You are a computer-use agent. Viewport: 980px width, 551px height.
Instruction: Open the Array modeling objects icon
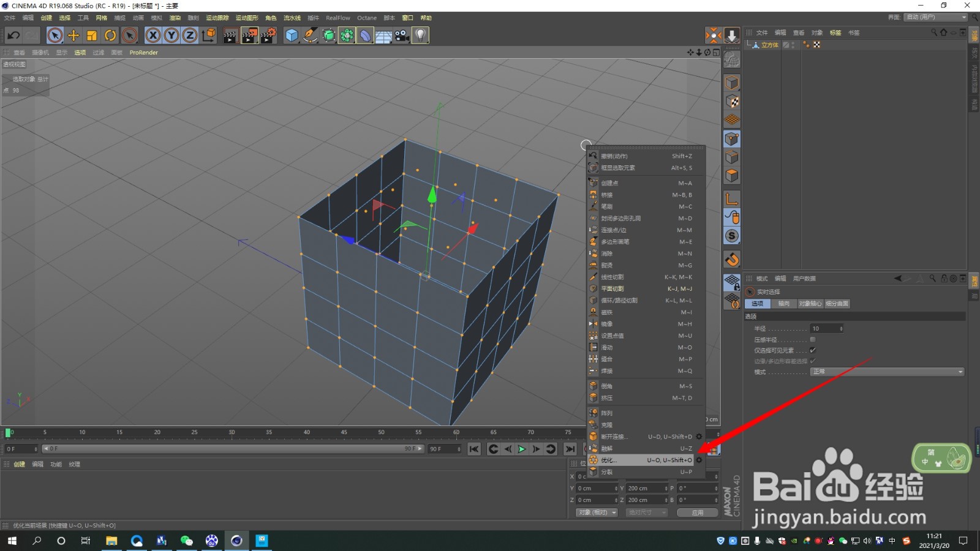click(347, 36)
